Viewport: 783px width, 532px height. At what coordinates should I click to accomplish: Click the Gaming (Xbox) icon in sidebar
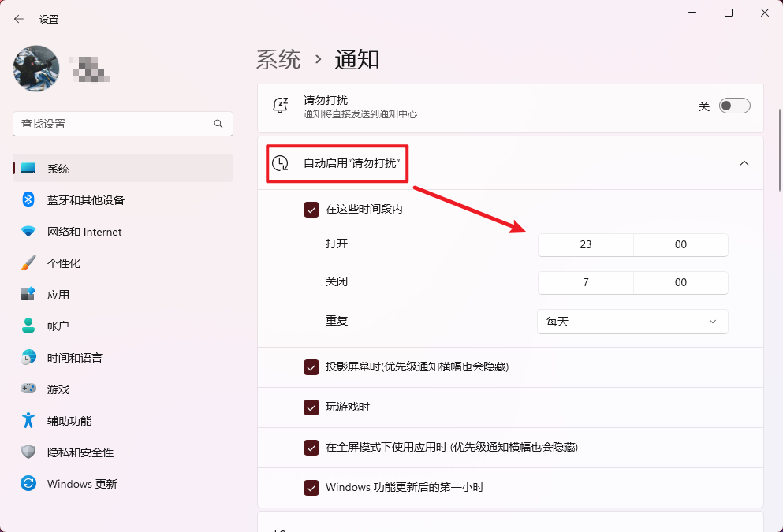pos(29,389)
